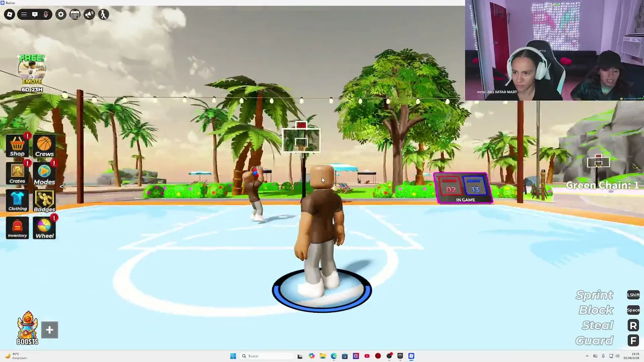Open the Crates menu
644x362 pixels.
click(17, 173)
